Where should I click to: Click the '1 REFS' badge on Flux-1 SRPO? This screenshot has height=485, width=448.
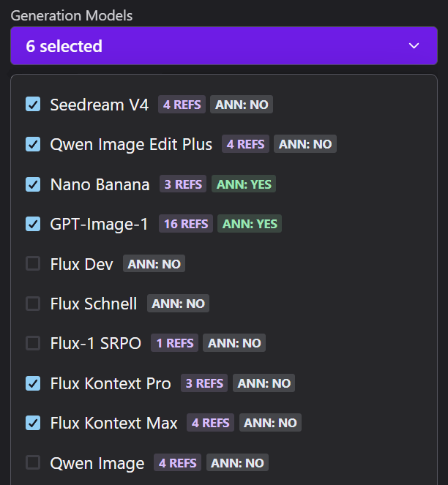point(174,343)
